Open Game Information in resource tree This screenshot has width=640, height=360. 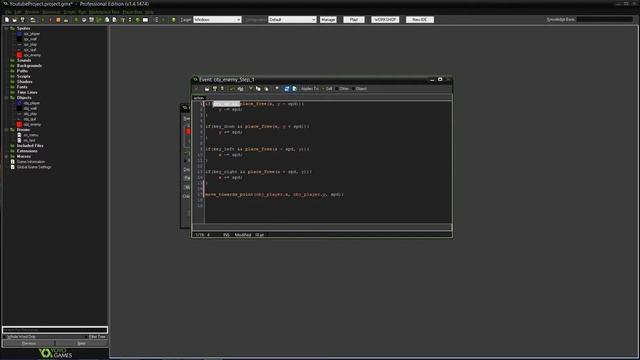pos(31,162)
